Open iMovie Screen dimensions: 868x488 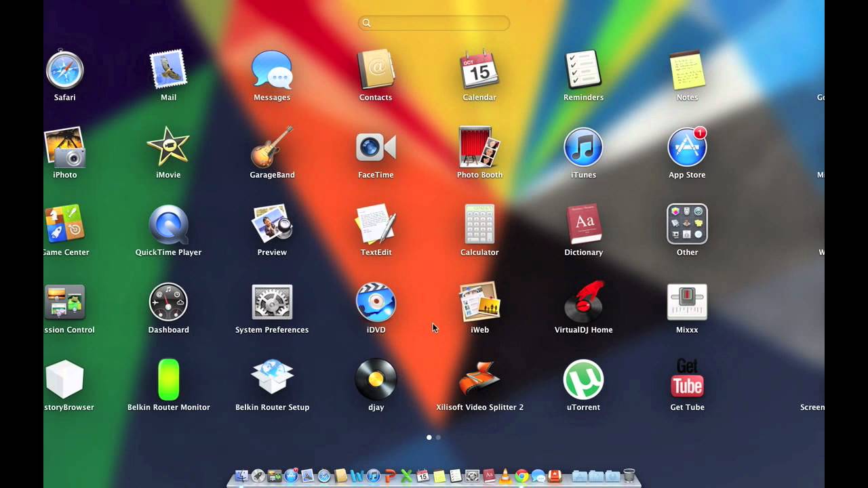coord(168,148)
